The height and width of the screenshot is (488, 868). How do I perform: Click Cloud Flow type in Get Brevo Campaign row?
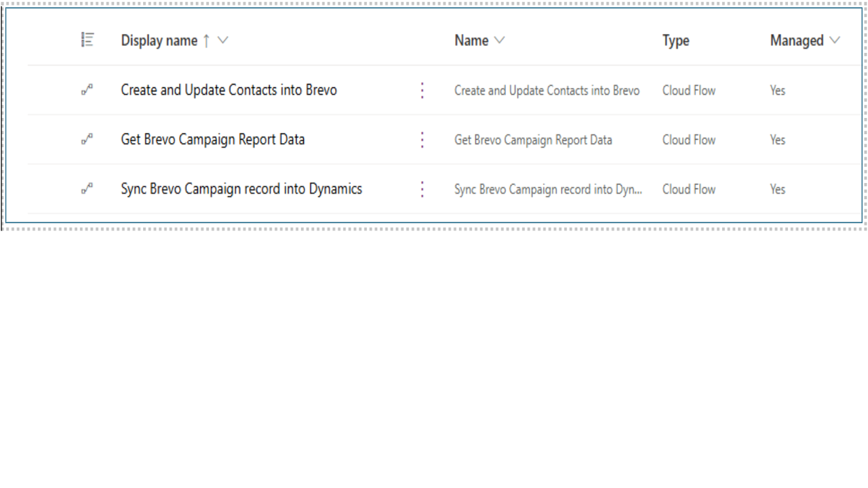[689, 140]
